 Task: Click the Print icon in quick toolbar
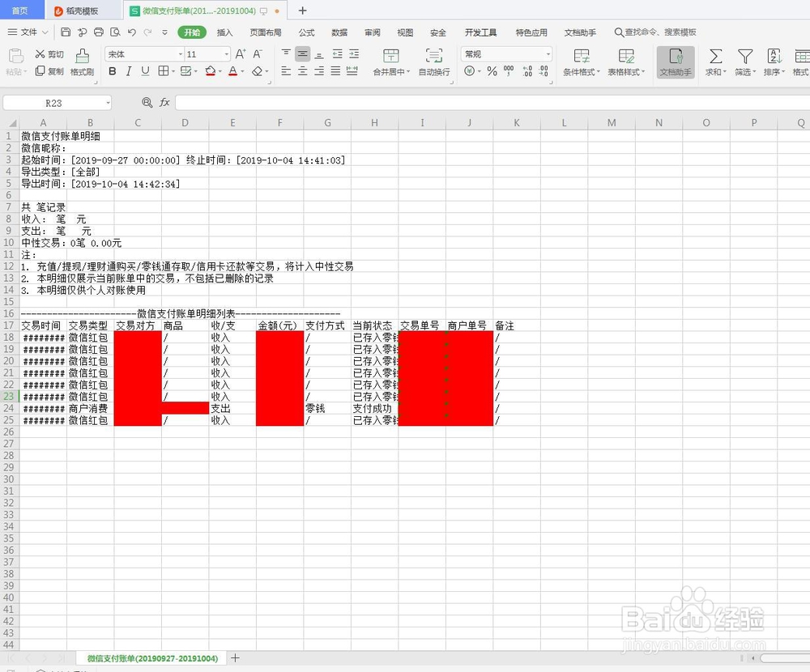coord(99,32)
